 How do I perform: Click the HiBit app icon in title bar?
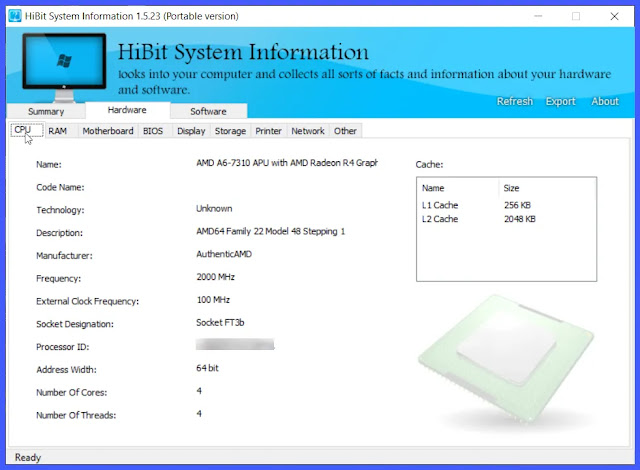click(x=15, y=16)
